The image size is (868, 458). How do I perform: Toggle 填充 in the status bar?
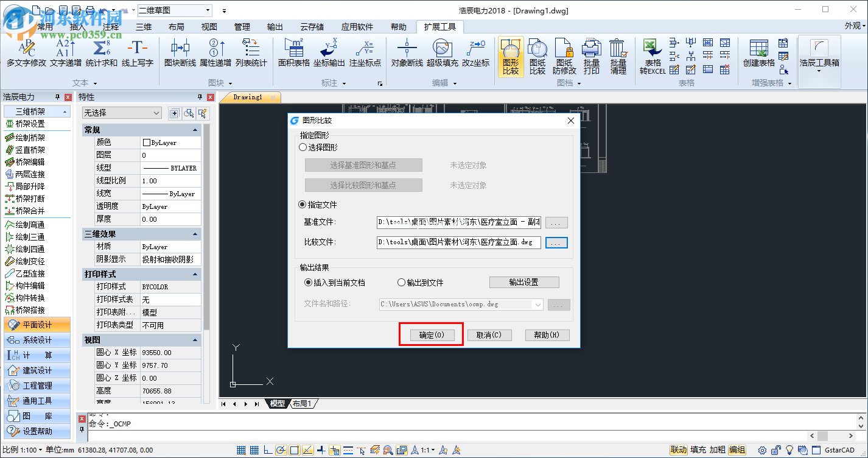698,450
